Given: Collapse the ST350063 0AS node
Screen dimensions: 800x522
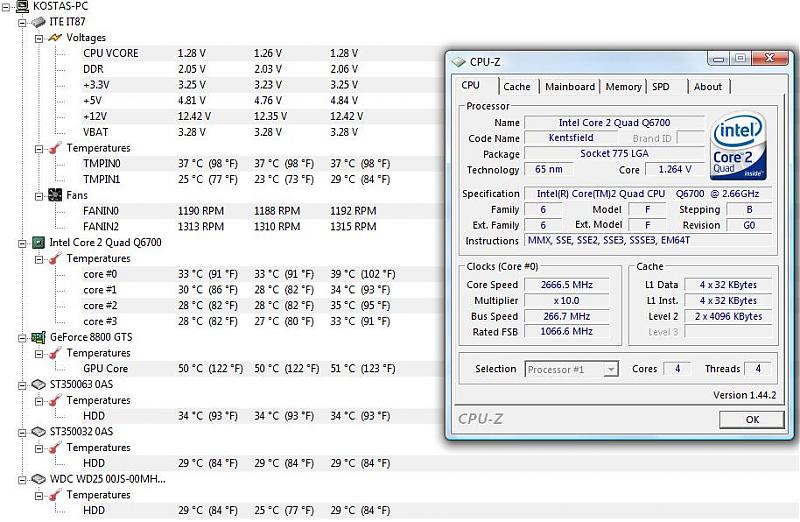Looking at the screenshot, I should point(22,385).
